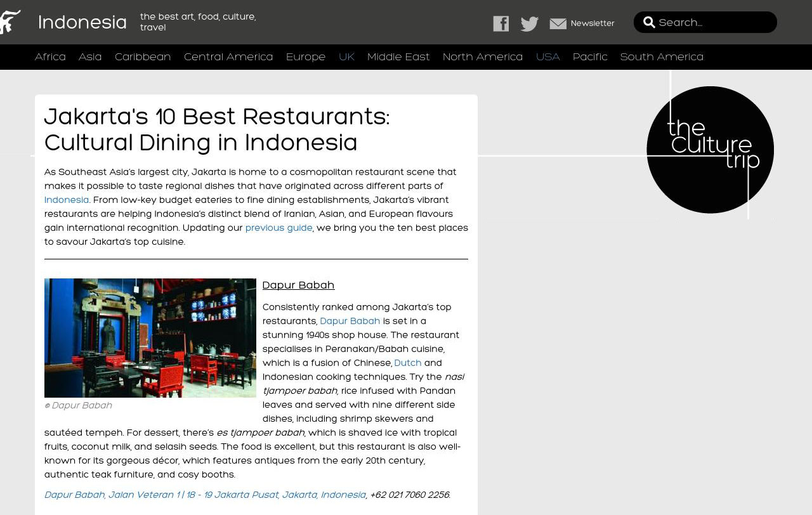The height and width of the screenshot is (515, 812).
Task: Click the tagline 'the best art, food, culture, travel'
Action: coord(198,22)
